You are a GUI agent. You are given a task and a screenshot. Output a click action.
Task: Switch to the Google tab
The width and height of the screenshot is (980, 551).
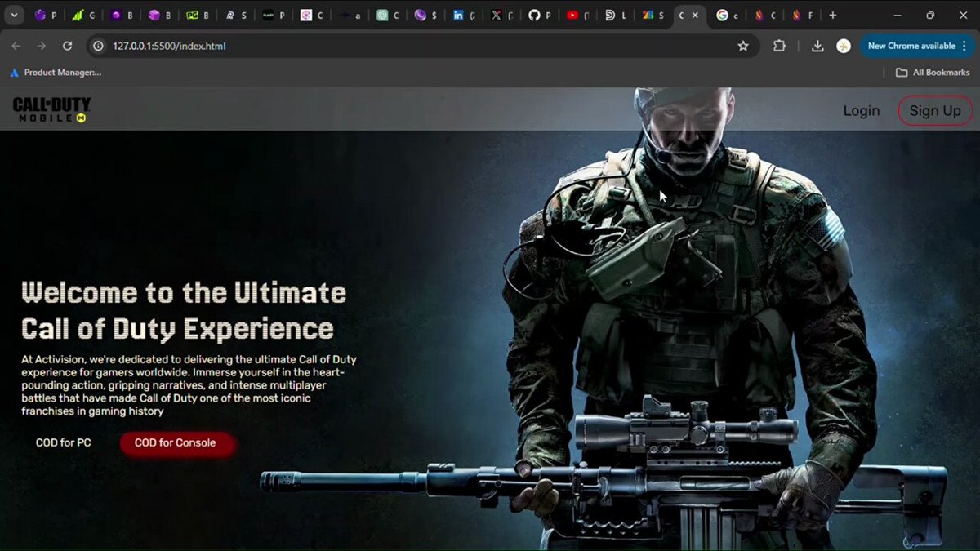(x=727, y=15)
